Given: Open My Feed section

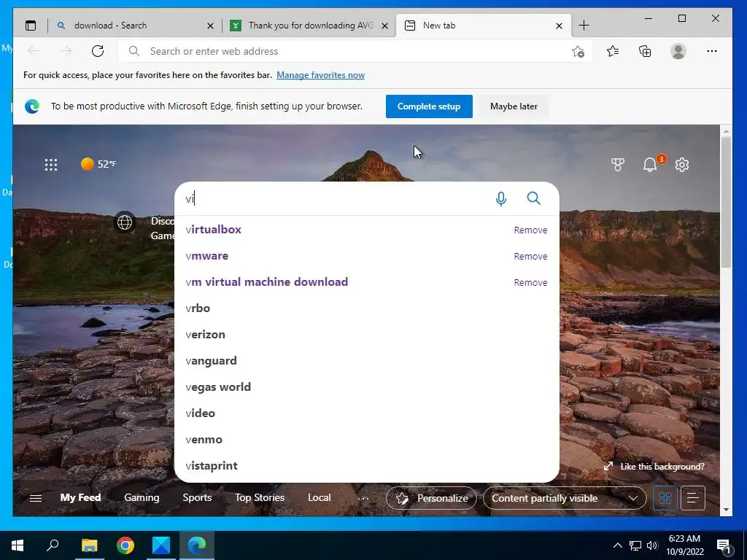Looking at the screenshot, I should pos(80,497).
